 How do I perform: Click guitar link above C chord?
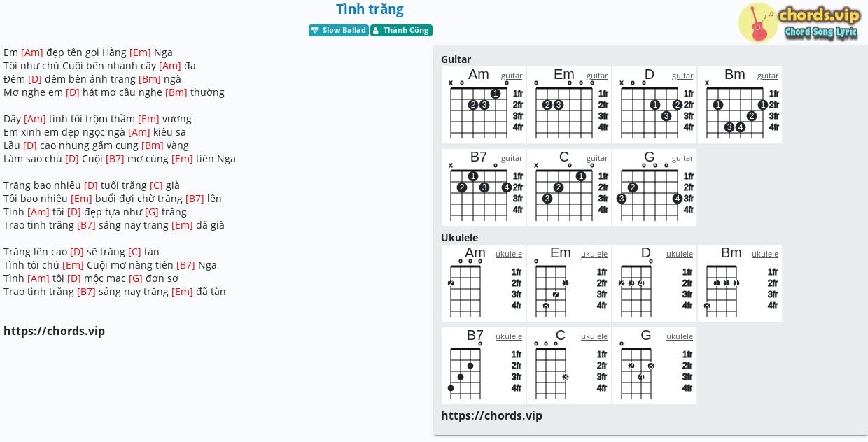click(x=597, y=158)
